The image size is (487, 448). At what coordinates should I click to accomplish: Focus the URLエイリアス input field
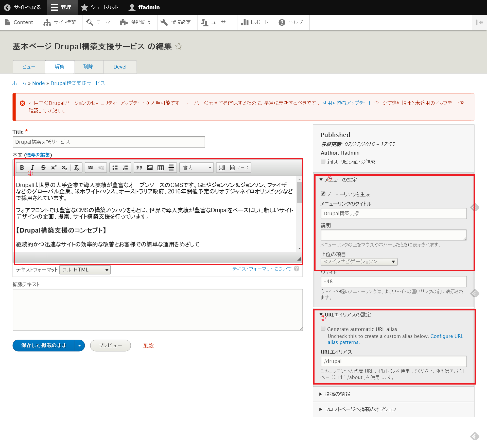(393, 361)
